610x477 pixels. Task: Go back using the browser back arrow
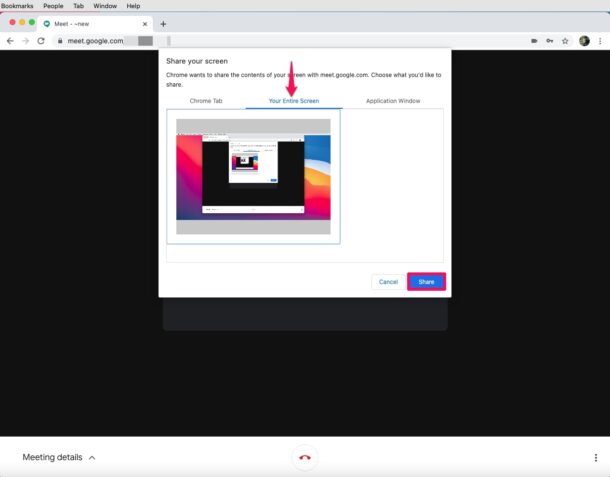pyautogui.click(x=10, y=41)
